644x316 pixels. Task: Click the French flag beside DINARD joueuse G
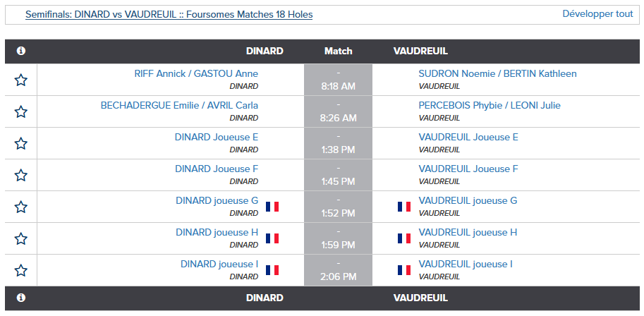pos(272,207)
